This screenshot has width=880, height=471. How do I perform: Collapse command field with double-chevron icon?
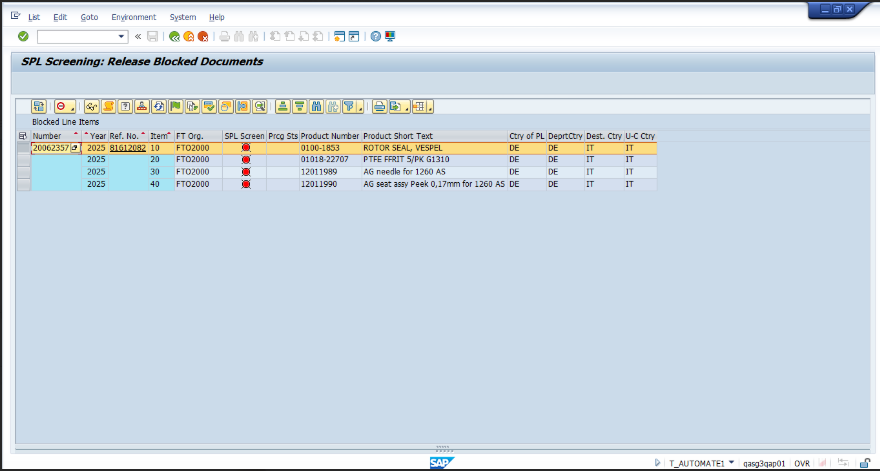click(x=138, y=36)
